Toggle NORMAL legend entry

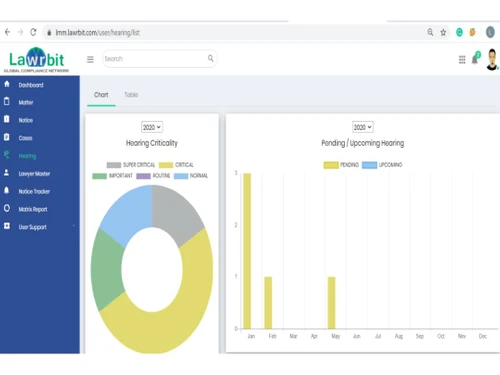191,176
